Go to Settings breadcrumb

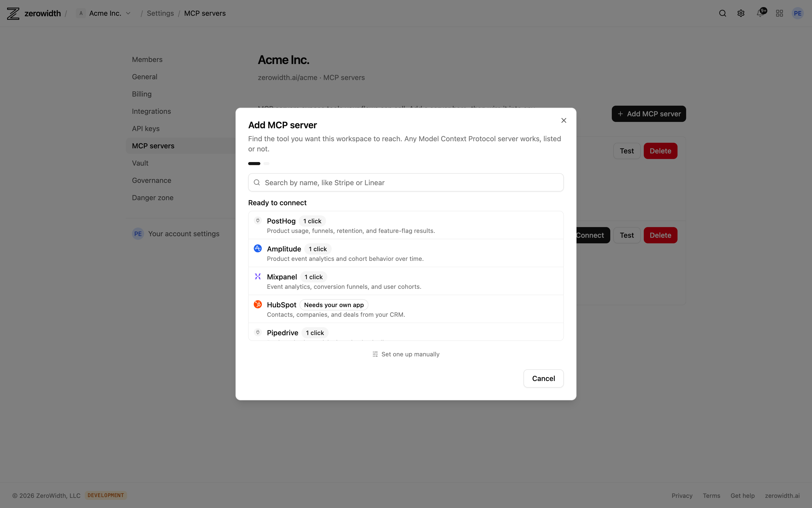pyautogui.click(x=160, y=13)
